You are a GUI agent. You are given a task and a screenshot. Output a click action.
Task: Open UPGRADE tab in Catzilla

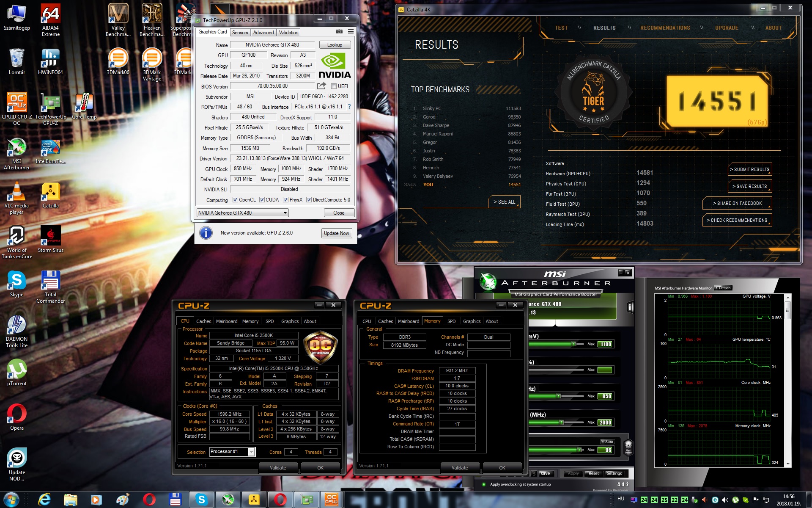727,28
